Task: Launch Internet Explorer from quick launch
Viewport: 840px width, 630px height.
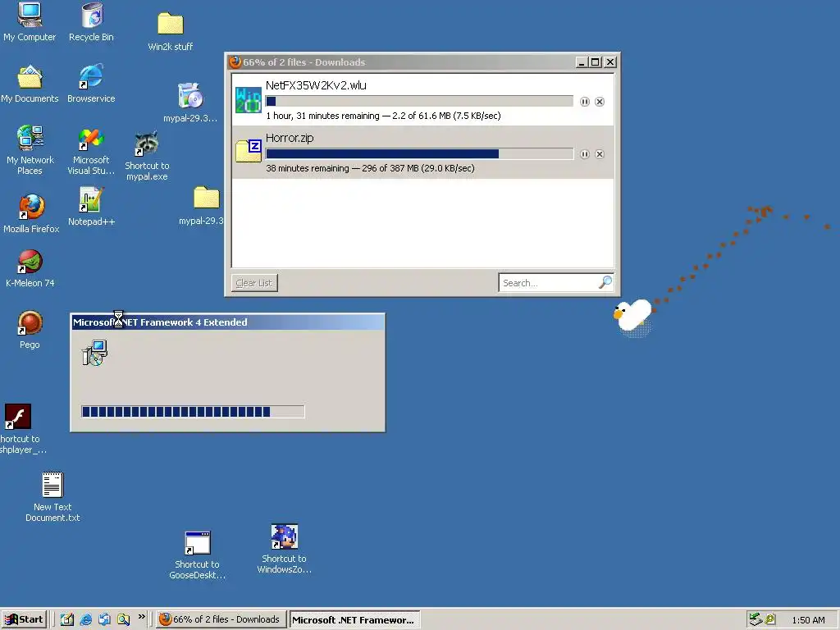Action: [x=85, y=619]
